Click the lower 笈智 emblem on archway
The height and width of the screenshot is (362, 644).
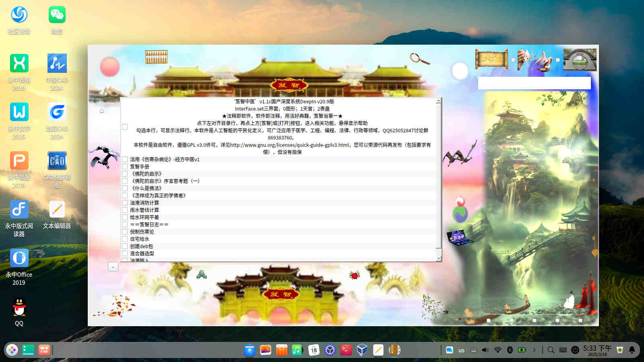tap(281, 294)
